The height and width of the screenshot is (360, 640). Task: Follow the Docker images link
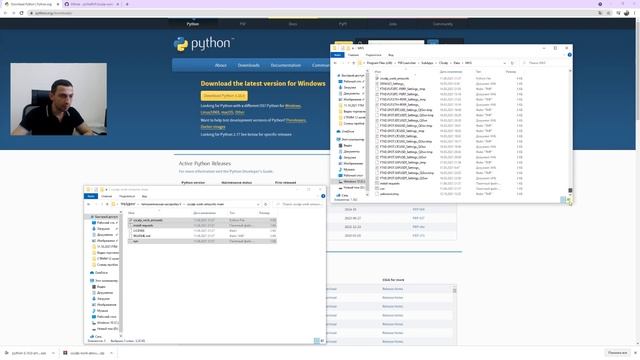213,127
